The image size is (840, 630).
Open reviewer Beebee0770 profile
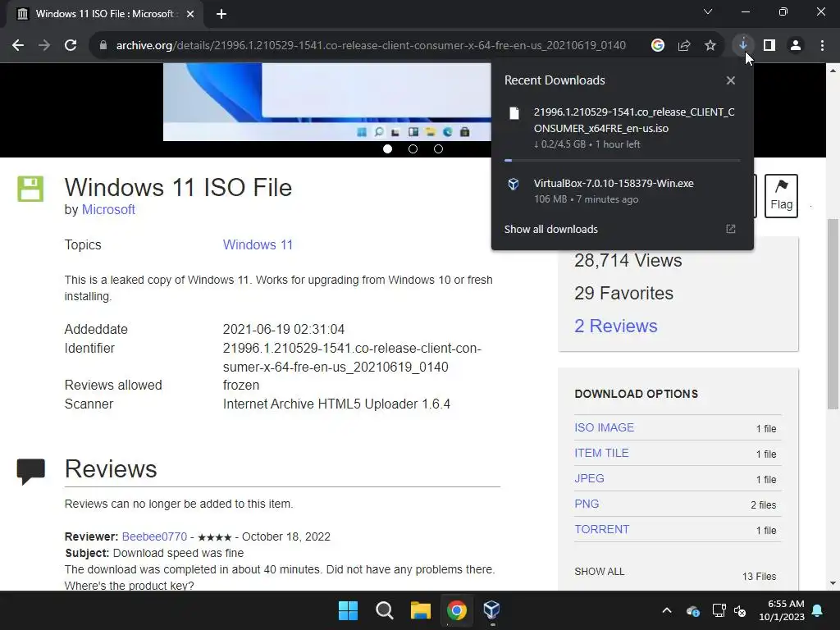[x=154, y=536]
